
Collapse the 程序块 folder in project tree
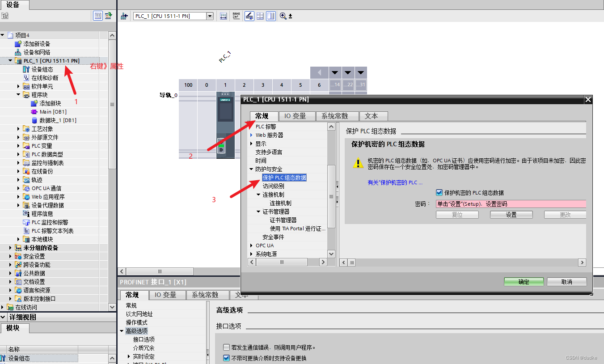tap(18, 95)
